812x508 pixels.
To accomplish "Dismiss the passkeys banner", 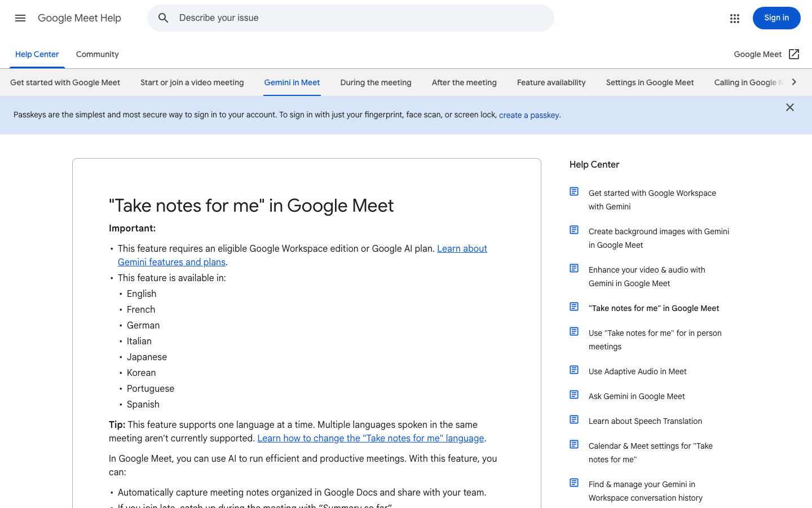I will (x=790, y=107).
